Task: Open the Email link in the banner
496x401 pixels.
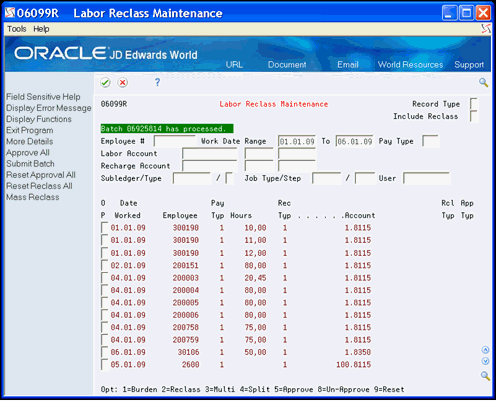Action: [348, 64]
